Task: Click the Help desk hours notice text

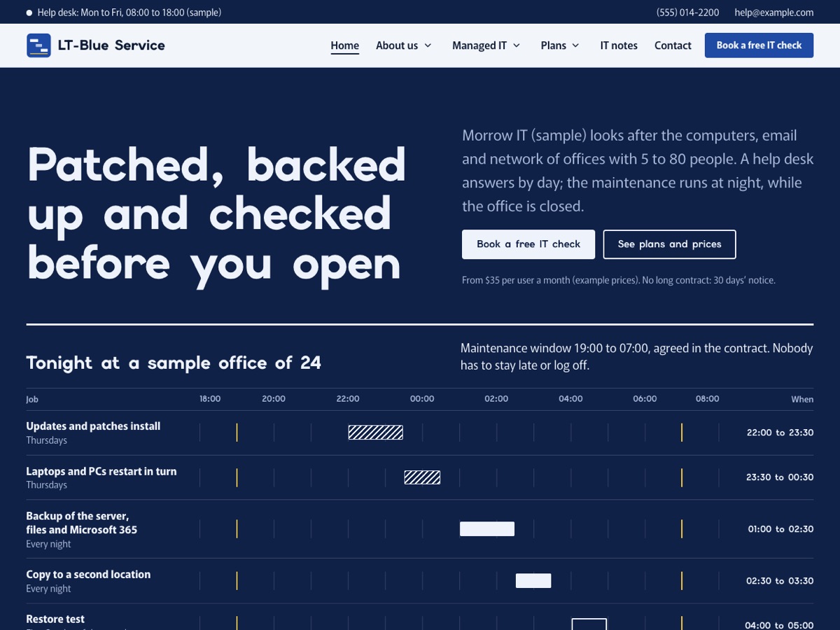Action: tap(129, 13)
